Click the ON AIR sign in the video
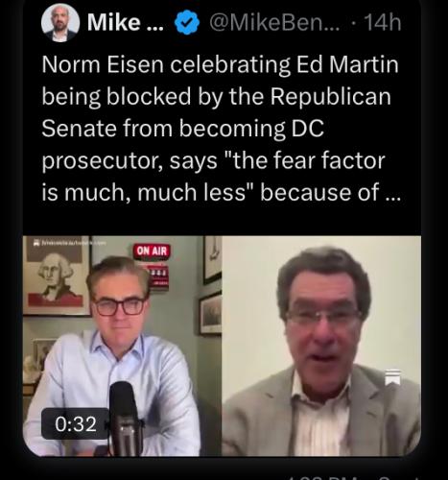Image resolution: width=448 pixels, height=480 pixels. pyautogui.click(x=152, y=252)
